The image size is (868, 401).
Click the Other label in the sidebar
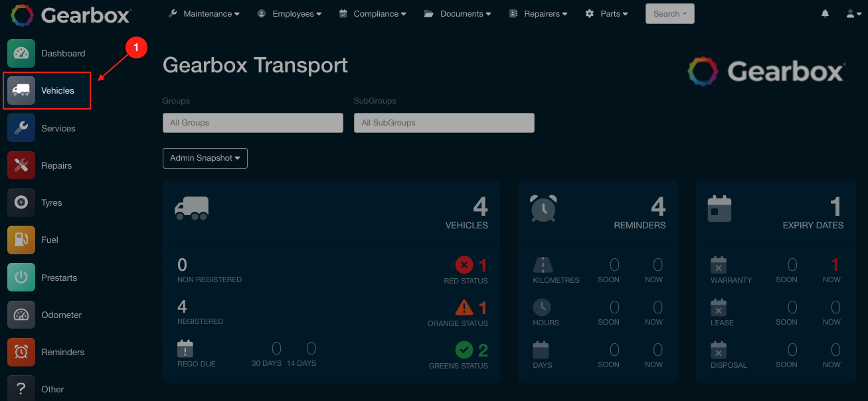(x=52, y=389)
